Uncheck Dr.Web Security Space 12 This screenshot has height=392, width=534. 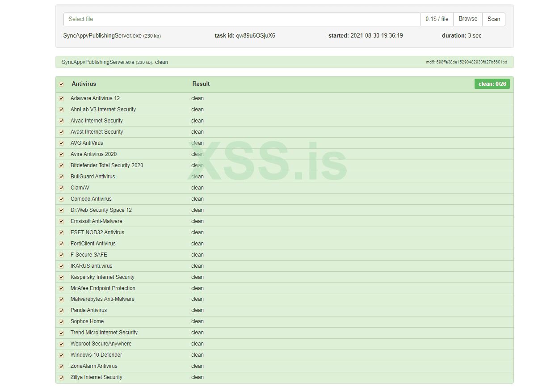62,210
